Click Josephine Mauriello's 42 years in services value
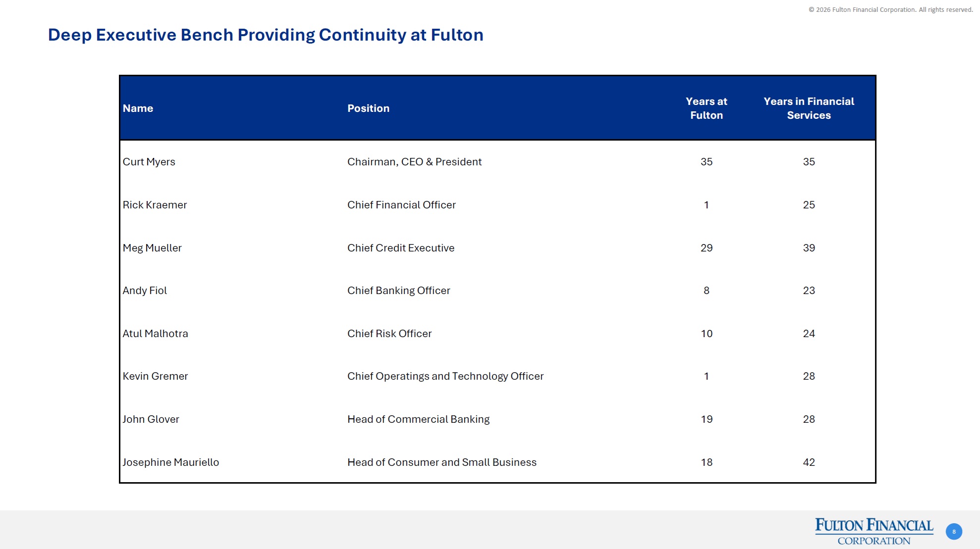Screen dimensions: 980x549 [809, 462]
